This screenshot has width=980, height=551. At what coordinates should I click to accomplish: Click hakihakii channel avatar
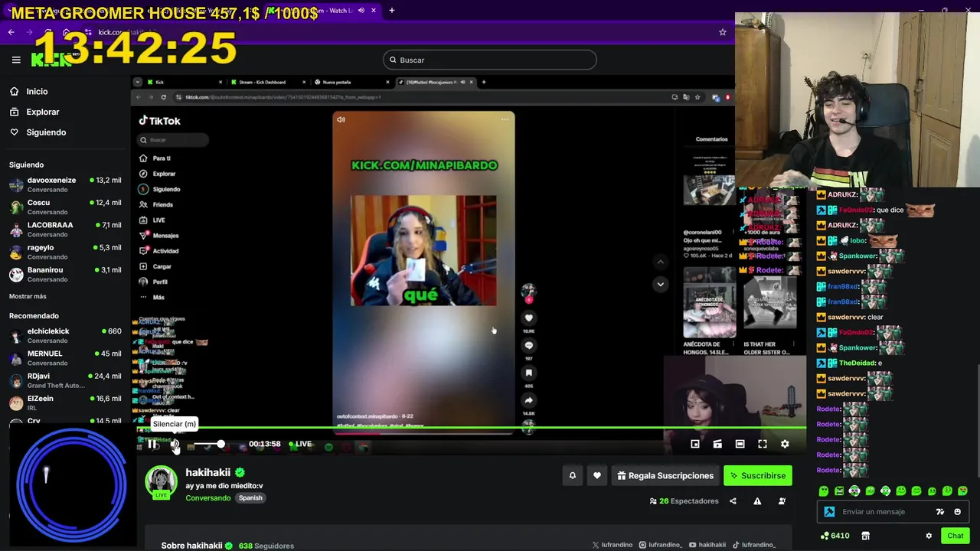(161, 482)
